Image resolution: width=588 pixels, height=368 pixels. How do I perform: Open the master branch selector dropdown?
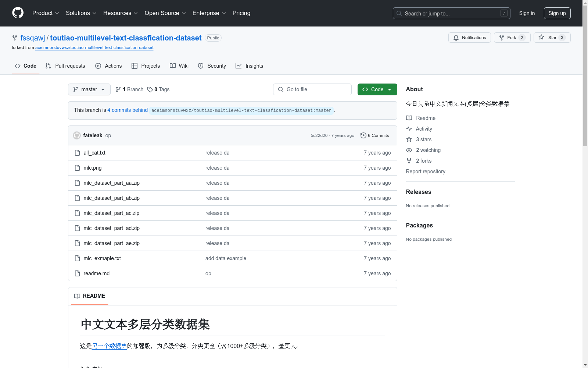(x=89, y=89)
